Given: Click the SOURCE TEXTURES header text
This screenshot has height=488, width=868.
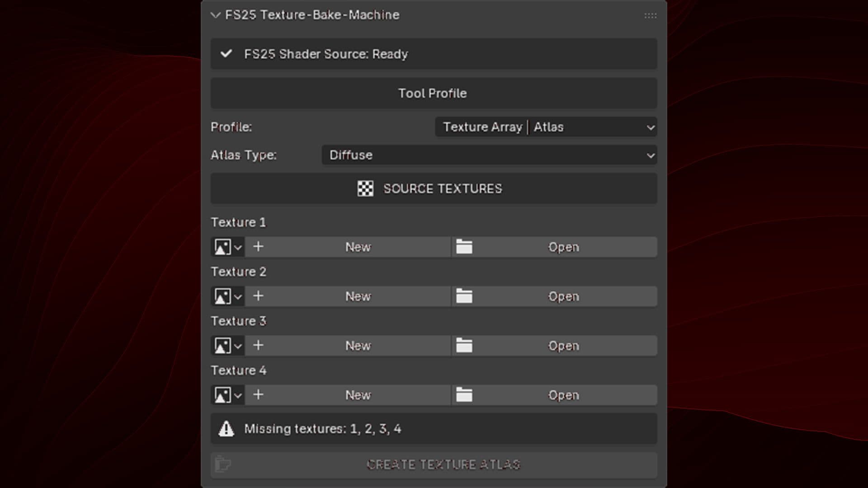Looking at the screenshot, I should 443,188.
